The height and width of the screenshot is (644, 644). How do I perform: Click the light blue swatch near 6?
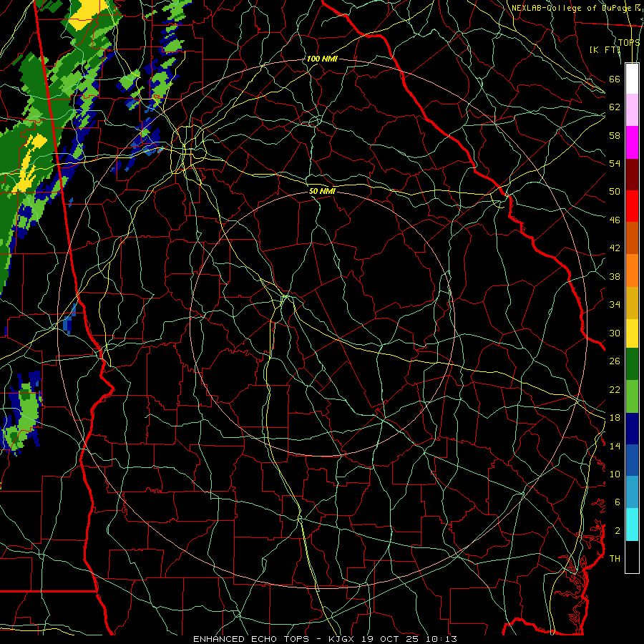[632, 492]
